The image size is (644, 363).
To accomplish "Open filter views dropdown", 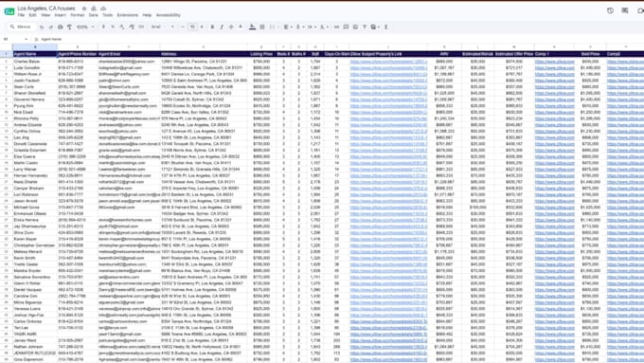I will click(374, 27).
